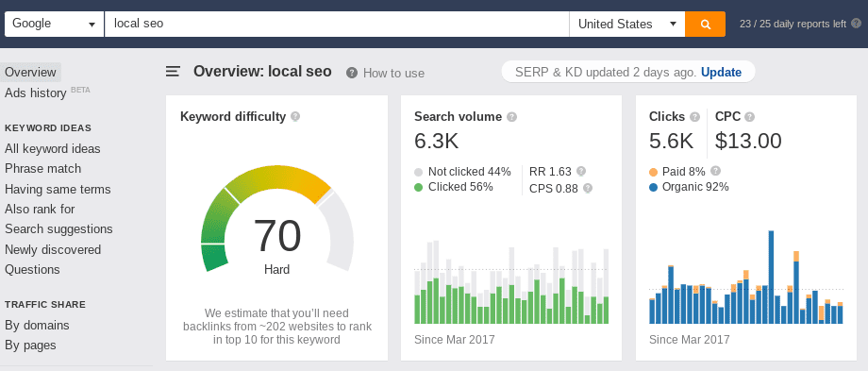
Task: Click the Paid 8% orange legend dot
Action: pyautogui.click(x=653, y=172)
